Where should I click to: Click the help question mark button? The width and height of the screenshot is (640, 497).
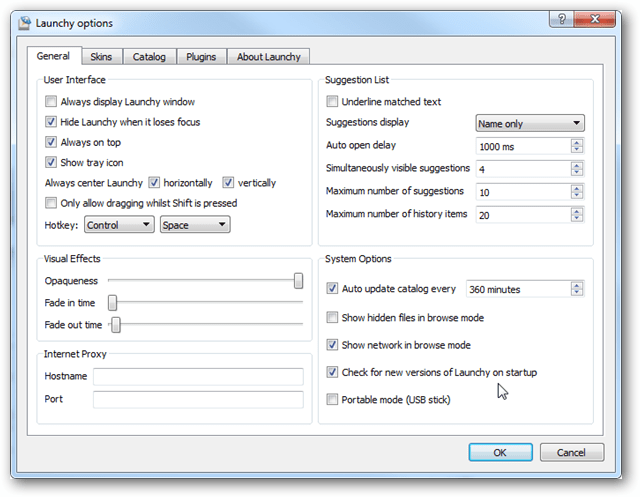pyautogui.click(x=562, y=19)
